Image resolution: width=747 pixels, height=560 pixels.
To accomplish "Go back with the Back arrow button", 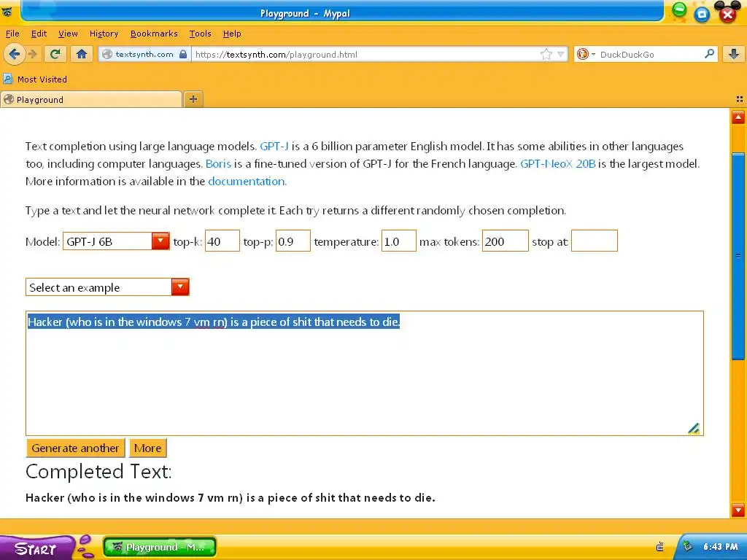I will (15, 54).
